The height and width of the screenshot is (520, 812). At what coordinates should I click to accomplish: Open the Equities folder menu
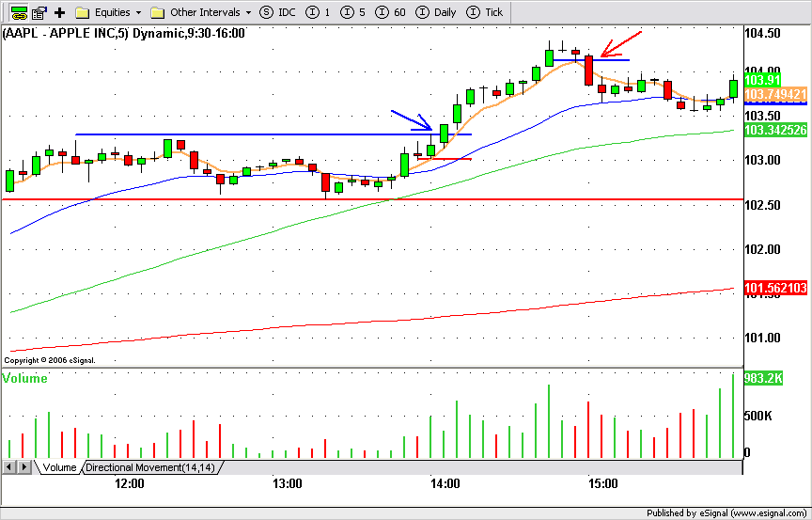(x=108, y=12)
